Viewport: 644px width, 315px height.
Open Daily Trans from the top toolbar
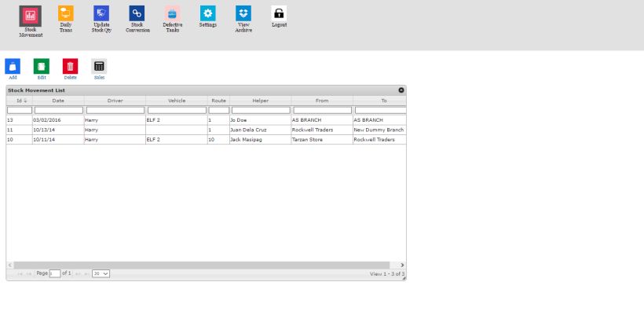(66, 13)
